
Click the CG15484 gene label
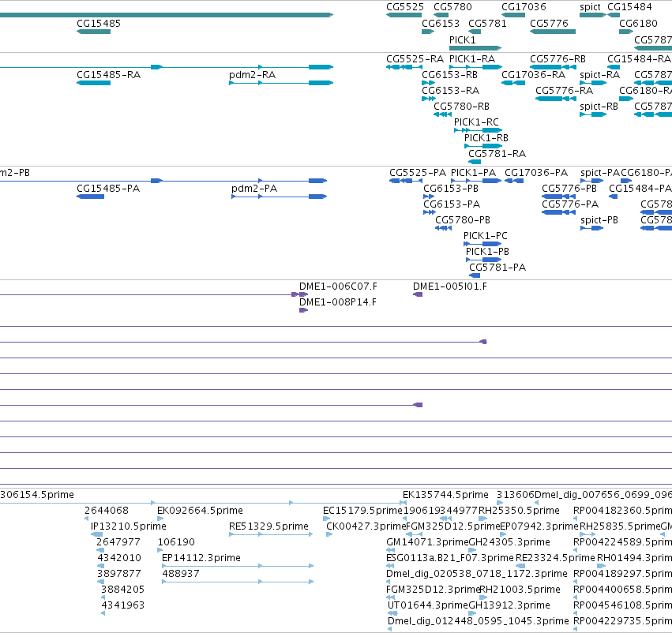pyautogui.click(x=629, y=7)
